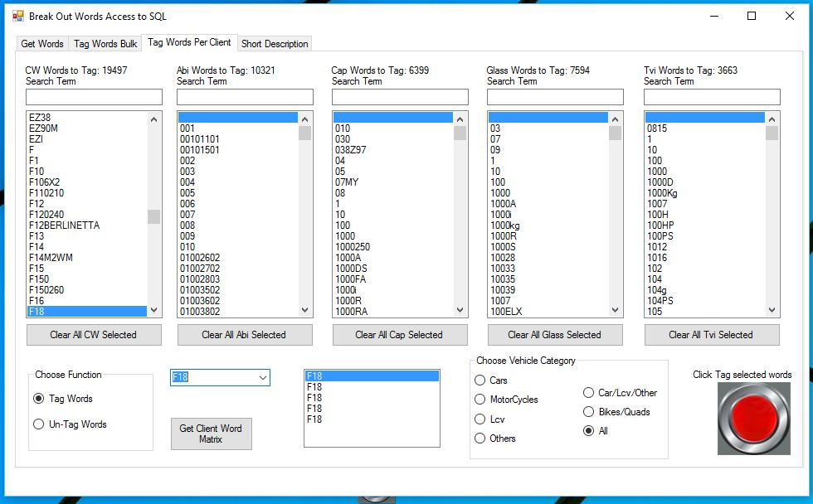Click the CW scrollbar thumb
The width and height of the screenshot is (813, 504).
coord(153,216)
